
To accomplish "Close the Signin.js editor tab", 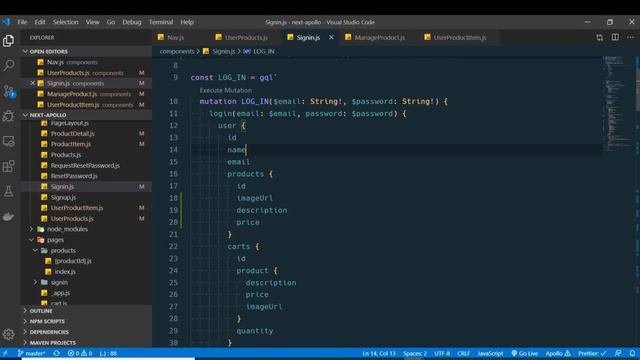I will [331, 37].
